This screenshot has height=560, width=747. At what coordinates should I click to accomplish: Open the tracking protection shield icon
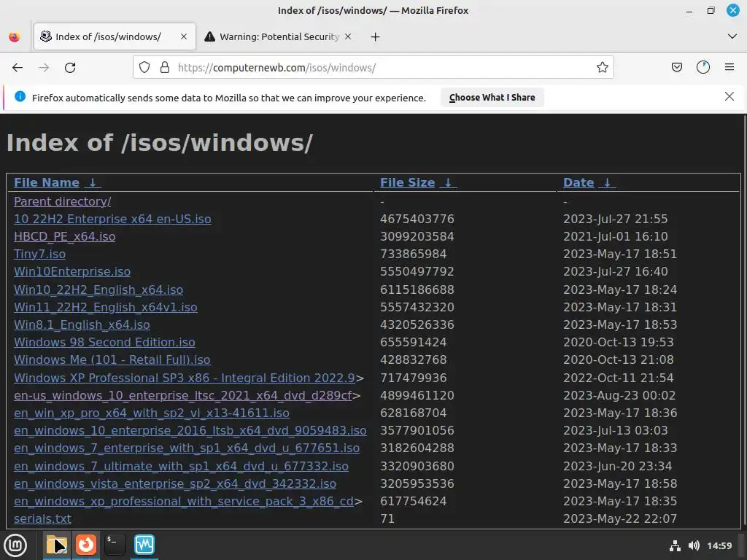[x=144, y=68]
